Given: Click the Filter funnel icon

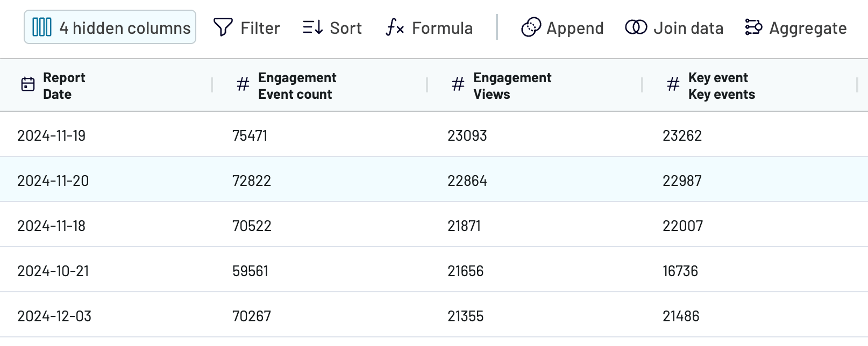Looking at the screenshot, I should [223, 27].
